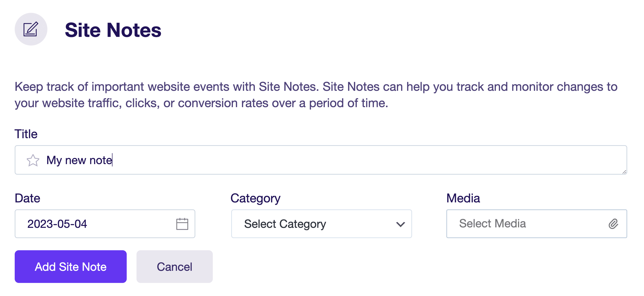Click the date field showing 2023-05-04
644x296 pixels.
105,224
